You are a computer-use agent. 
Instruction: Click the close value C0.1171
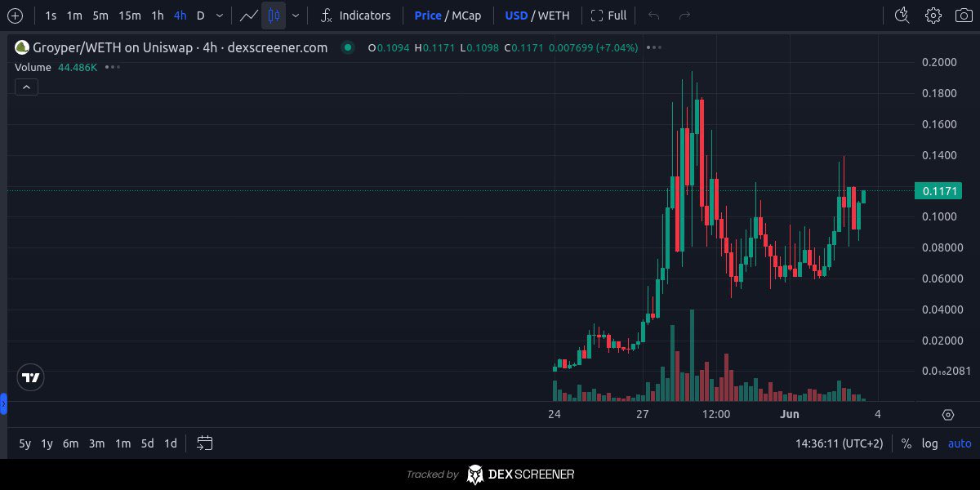coord(523,47)
